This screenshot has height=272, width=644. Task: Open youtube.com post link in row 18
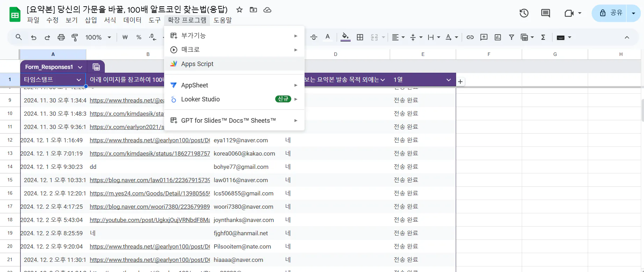150,220
